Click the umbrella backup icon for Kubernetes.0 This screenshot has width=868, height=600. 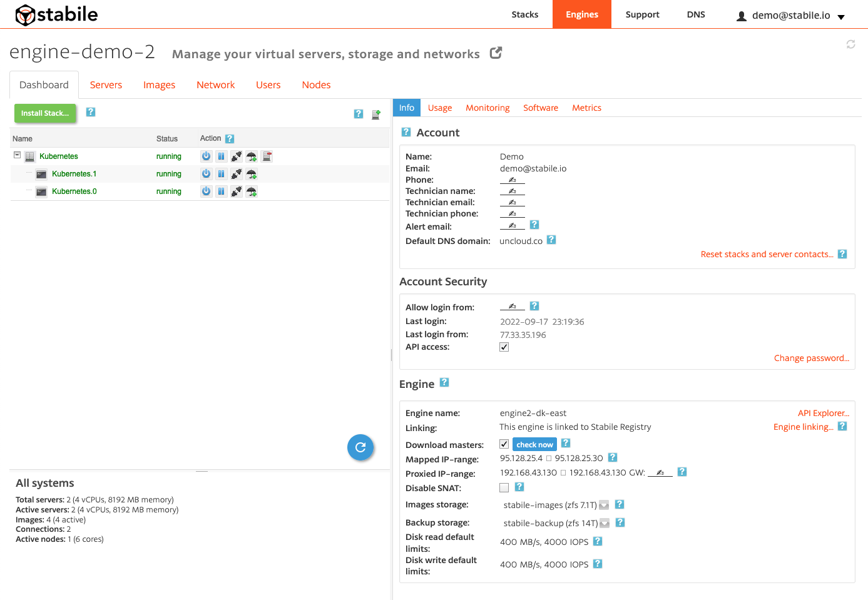coord(252,191)
